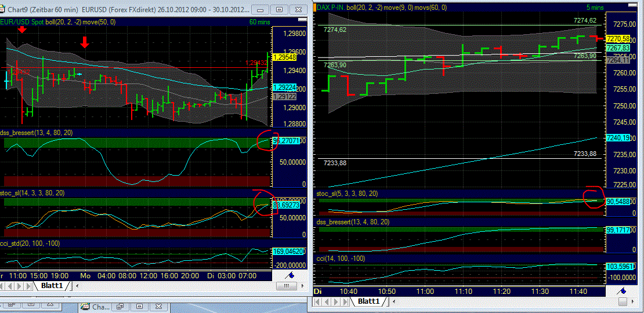Viewport: 644px width, 313px height.
Task: Click horizontal scrollbar thumb in DAX window
Action: (x=623, y=301)
